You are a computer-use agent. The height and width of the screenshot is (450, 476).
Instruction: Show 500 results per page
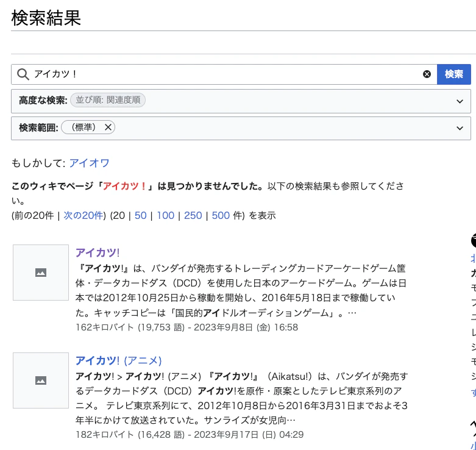click(x=221, y=216)
